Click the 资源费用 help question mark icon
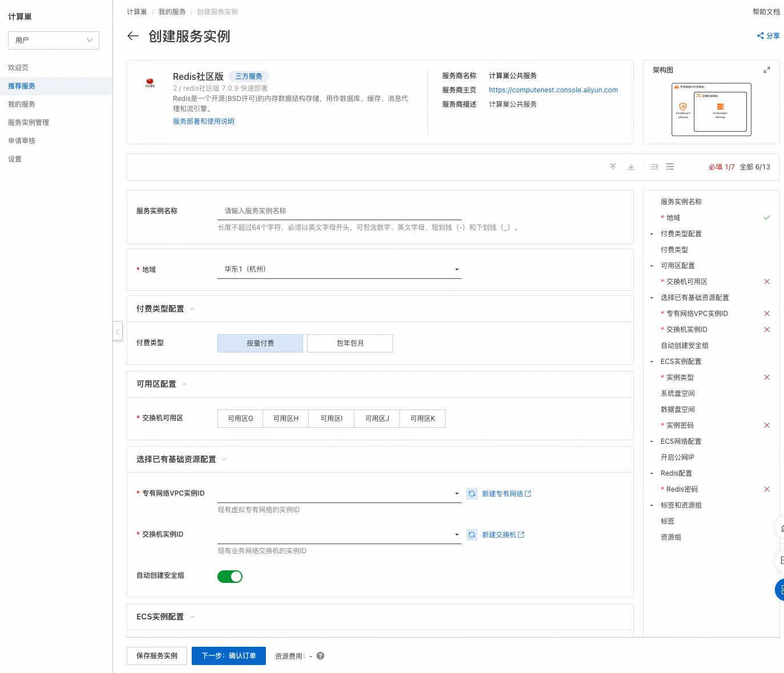 point(321,656)
